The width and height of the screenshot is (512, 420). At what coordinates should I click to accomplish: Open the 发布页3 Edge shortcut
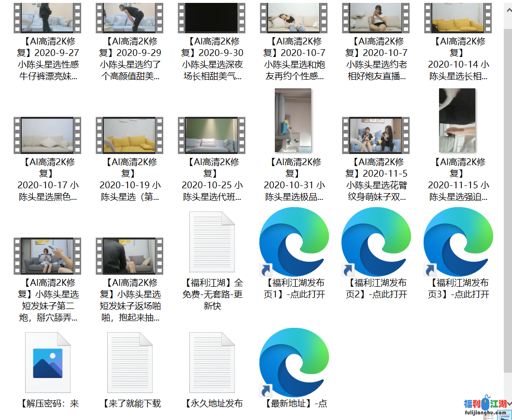pos(458,242)
